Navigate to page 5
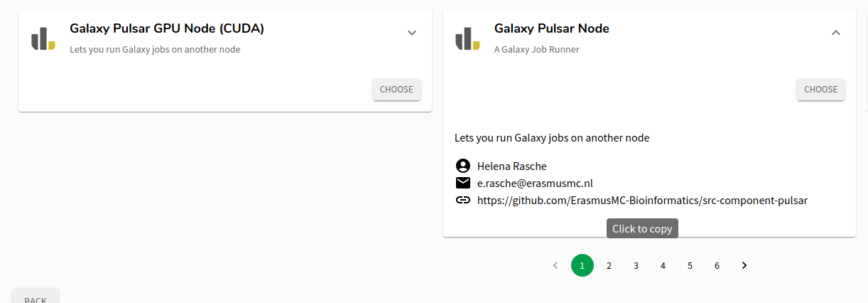Screen dimensions: 868x303 690,265
